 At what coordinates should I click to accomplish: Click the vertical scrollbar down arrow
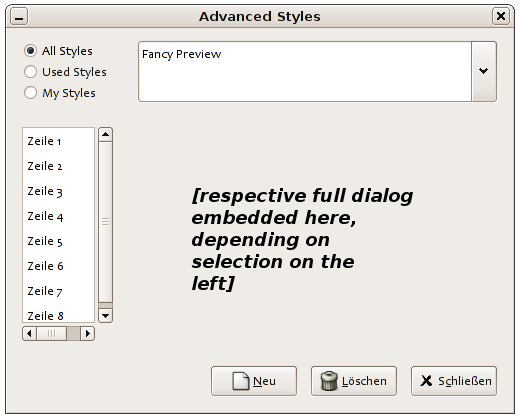pos(106,316)
